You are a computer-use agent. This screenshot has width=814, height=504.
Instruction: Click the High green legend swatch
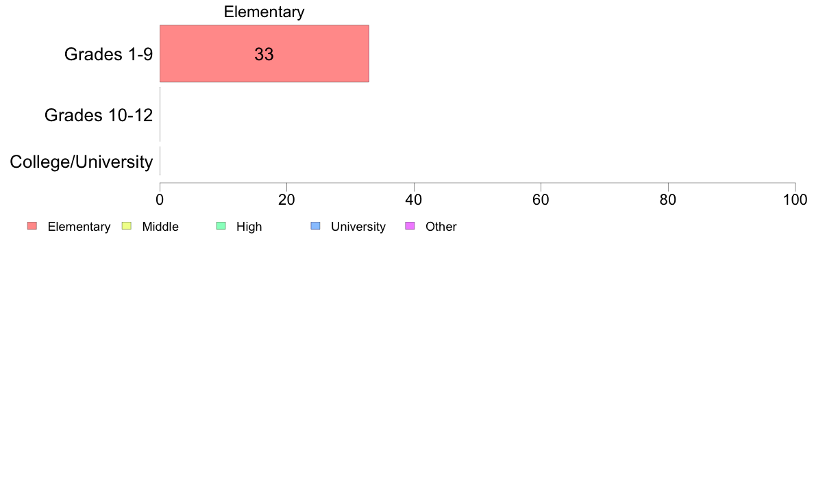[221, 226]
